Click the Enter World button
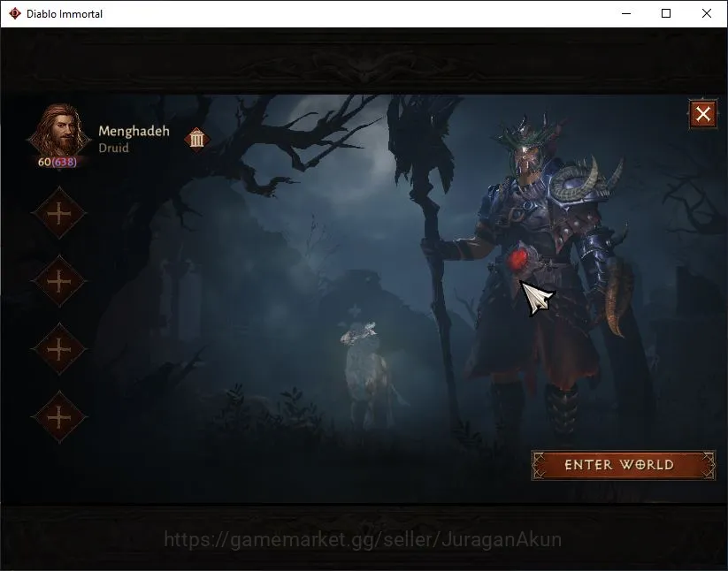The image size is (728, 571). 623,465
